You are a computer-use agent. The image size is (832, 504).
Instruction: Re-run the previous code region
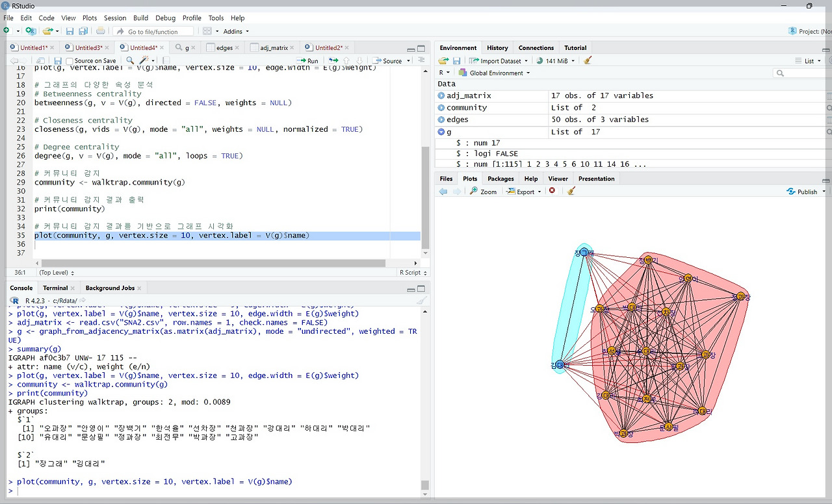(333, 61)
